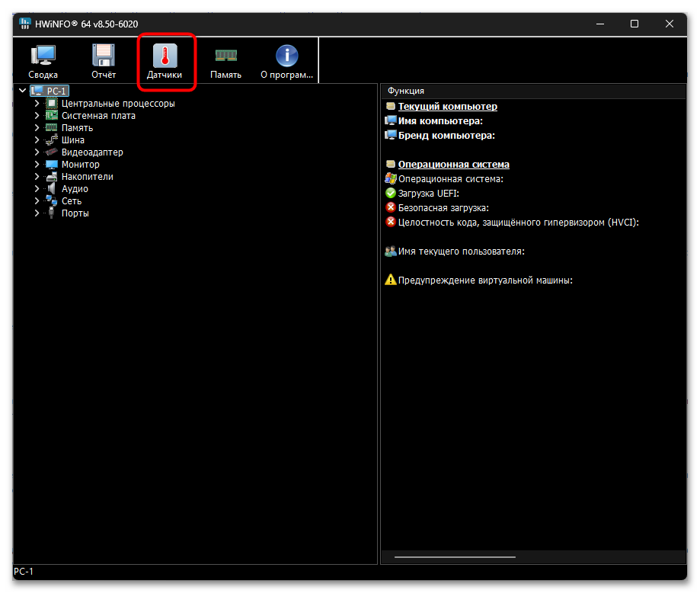Select Аудио in the device tree
700x593 pixels.
[x=75, y=189]
